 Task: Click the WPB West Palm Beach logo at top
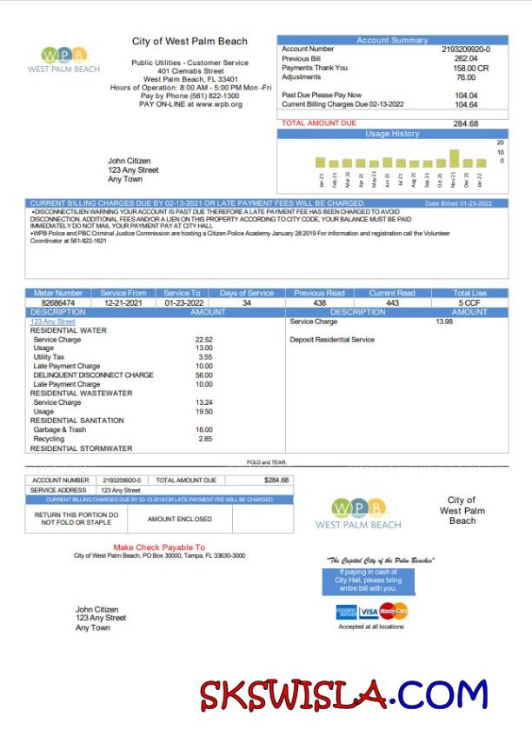pyautogui.click(x=63, y=59)
